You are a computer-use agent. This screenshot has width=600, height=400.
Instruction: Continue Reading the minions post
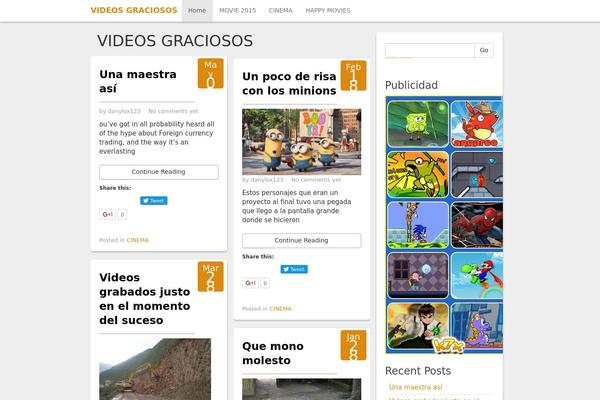point(302,240)
